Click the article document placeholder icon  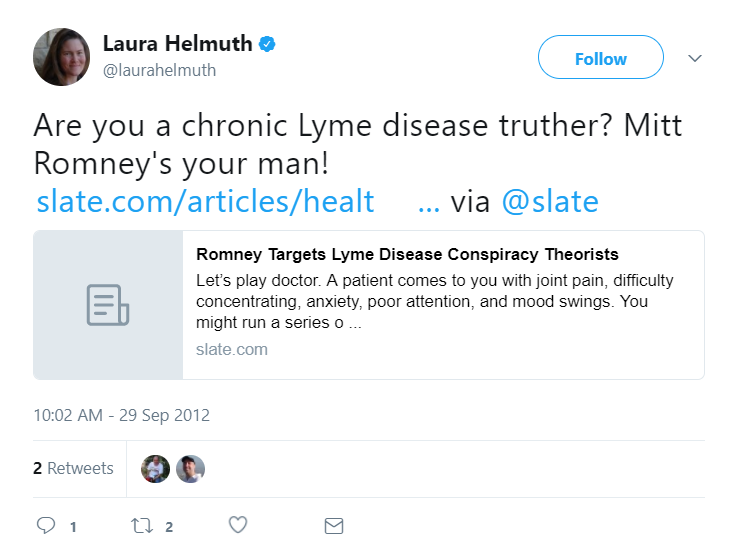click(x=108, y=305)
